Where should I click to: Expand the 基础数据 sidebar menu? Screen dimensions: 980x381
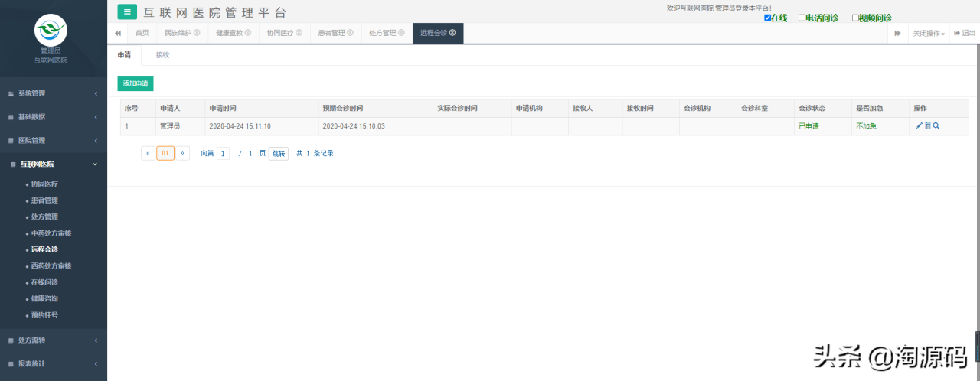[54, 117]
